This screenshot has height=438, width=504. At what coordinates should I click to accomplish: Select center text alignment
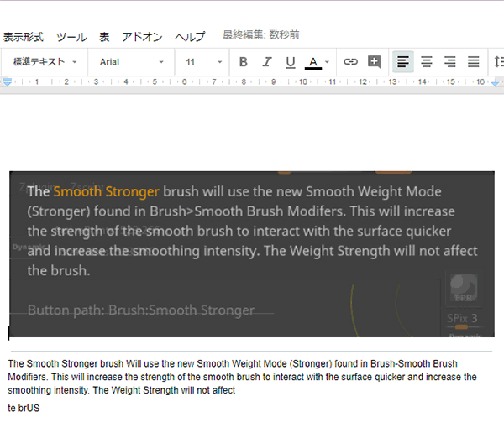coord(427,62)
